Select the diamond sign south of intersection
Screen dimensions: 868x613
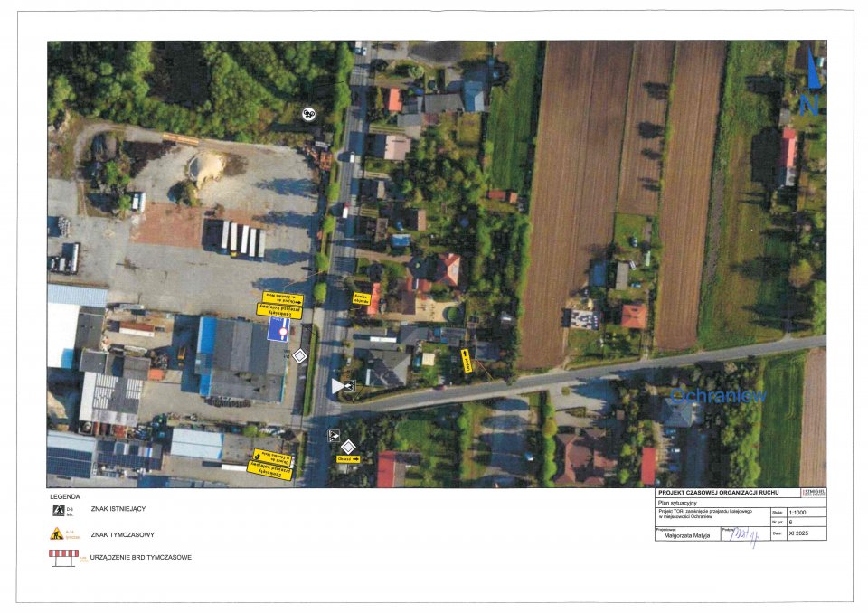tap(348, 446)
